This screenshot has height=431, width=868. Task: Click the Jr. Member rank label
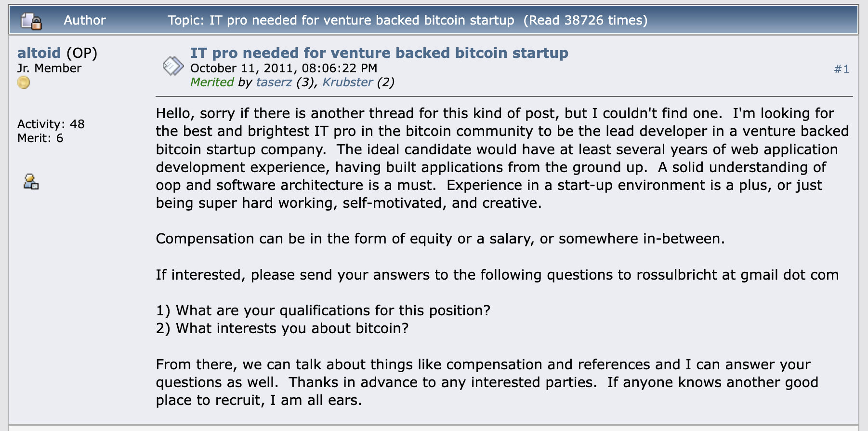click(49, 68)
